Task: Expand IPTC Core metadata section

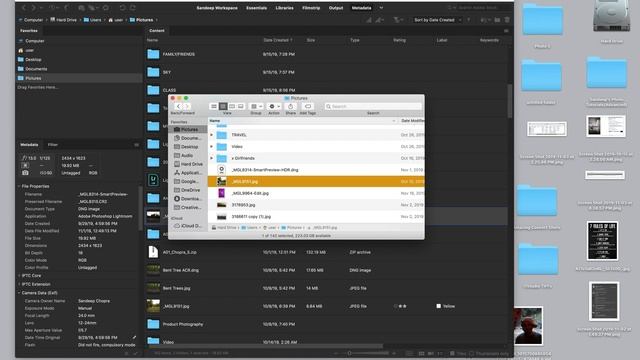Action: point(19,276)
